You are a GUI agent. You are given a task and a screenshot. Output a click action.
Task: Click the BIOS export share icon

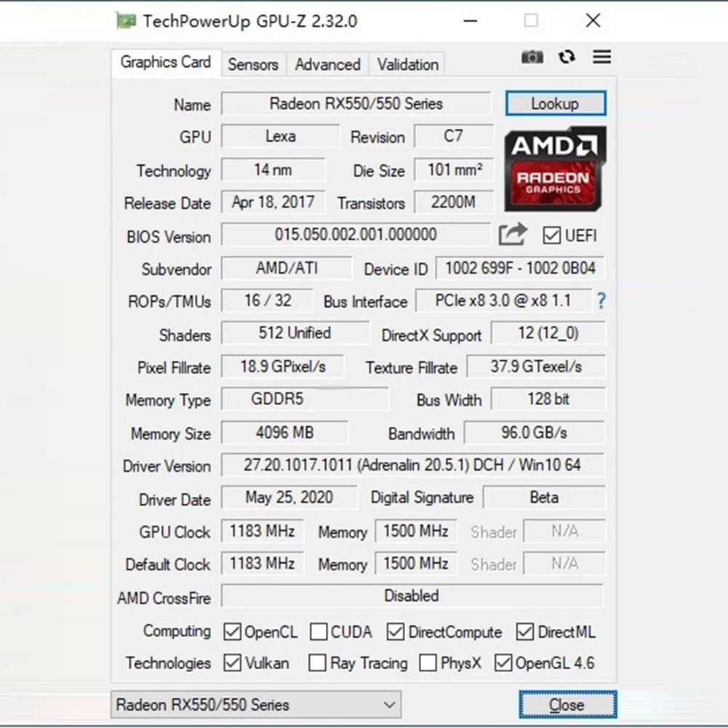click(513, 234)
